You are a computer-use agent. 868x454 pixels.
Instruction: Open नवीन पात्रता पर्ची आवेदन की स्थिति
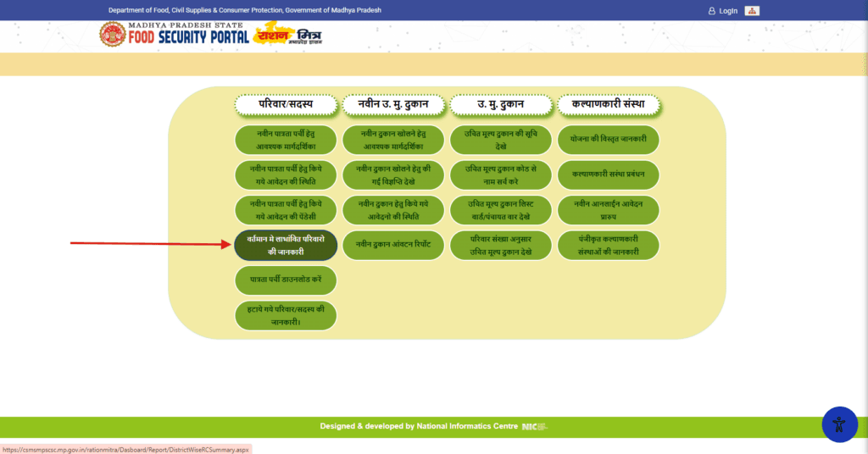tap(286, 175)
